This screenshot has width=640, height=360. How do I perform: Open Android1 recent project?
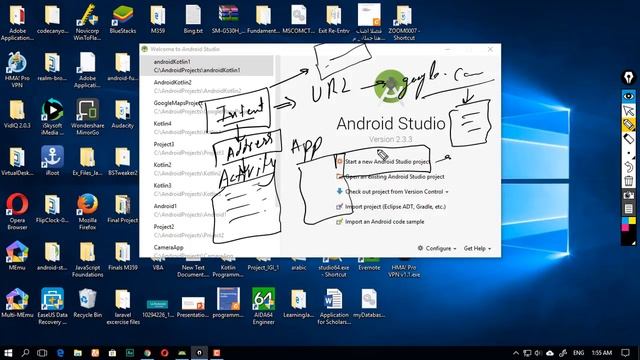[x=207, y=210]
